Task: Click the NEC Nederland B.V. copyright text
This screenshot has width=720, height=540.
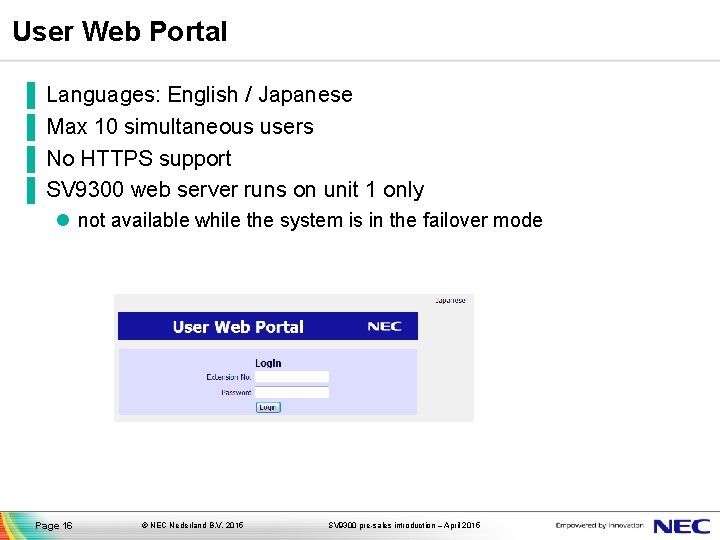Action: point(192,525)
